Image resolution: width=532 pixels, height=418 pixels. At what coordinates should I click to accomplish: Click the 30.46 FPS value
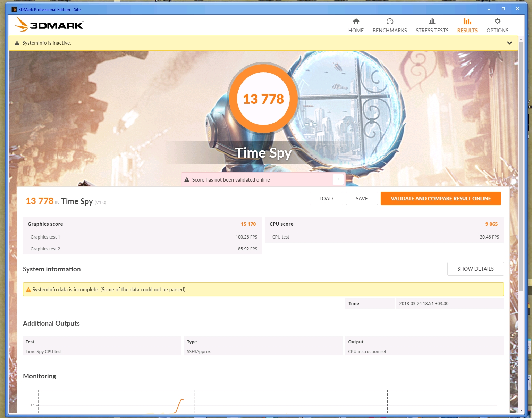coord(489,237)
